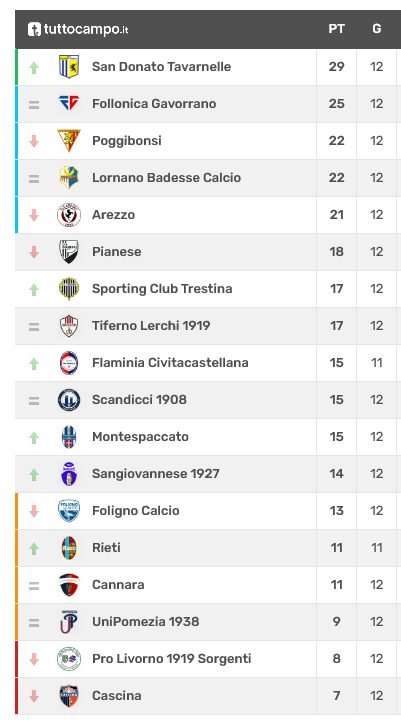Open the San Donato Tavarnelle crest
The width and height of the screenshot is (401, 726).
[69, 67]
